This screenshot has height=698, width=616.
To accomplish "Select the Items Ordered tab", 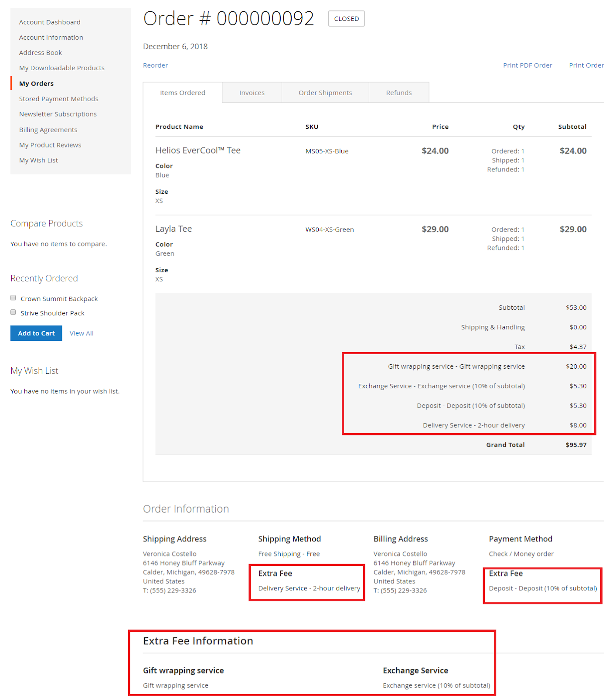I will click(182, 93).
